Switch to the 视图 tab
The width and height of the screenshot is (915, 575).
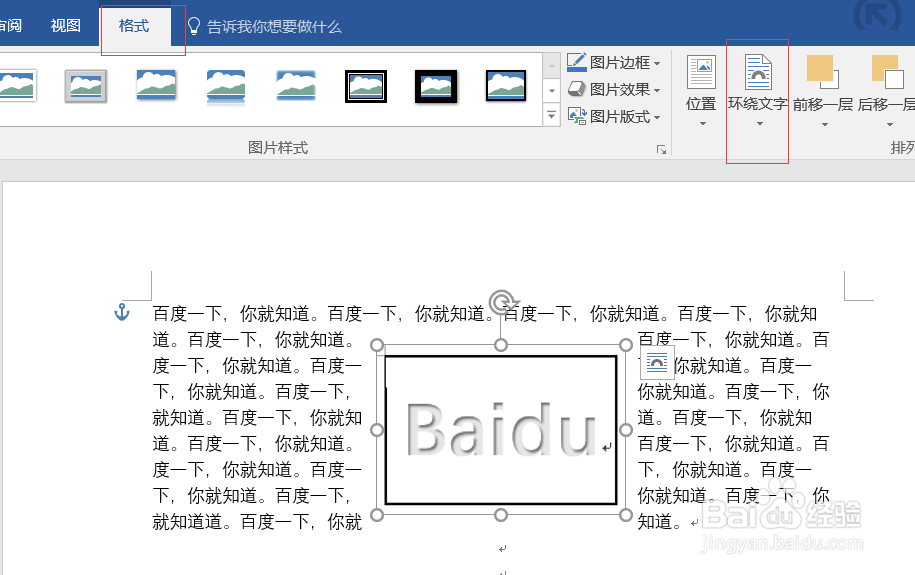pos(65,26)
